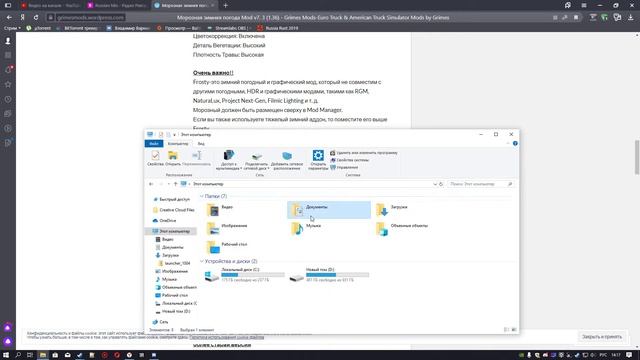
Task: Click the Новый том D usage bar
Action: [338, 275]
